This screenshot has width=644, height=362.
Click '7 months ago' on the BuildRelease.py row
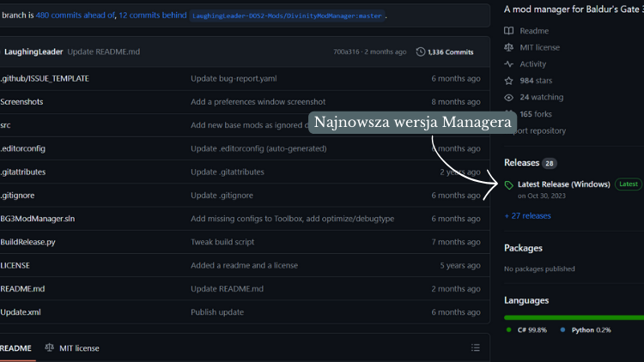(455, 242)
